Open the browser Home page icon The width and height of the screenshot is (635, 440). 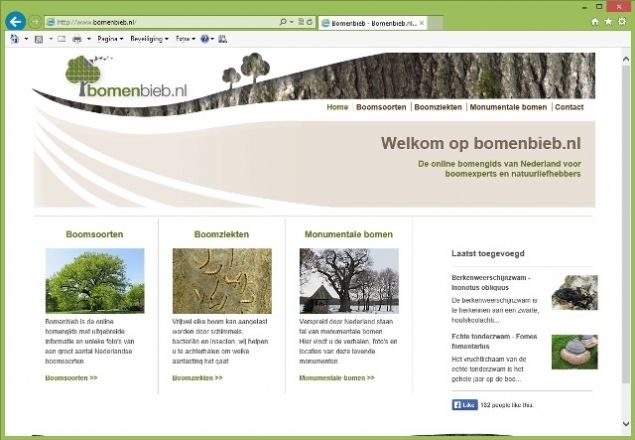pos(595,21)
